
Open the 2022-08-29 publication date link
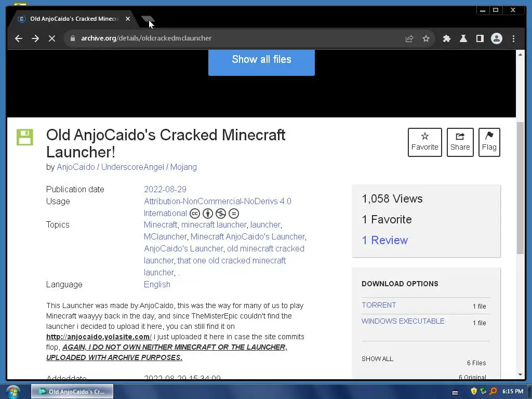(x=165, y=189)
